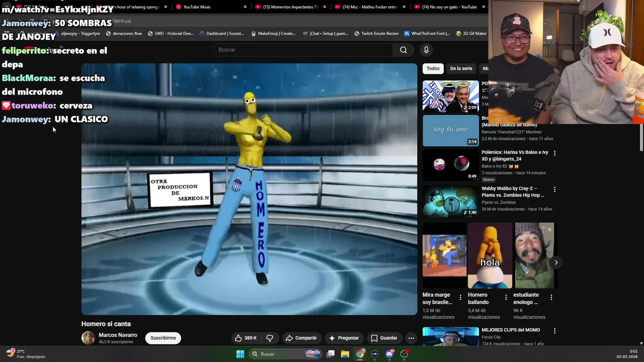Open the SWD - Historial Don bookmark
Viewport: 644px width, 362px height.
coord(171,34)
